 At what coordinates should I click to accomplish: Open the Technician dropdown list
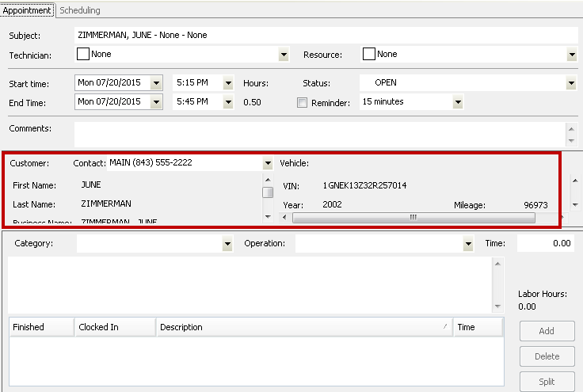tap(284, 55)
